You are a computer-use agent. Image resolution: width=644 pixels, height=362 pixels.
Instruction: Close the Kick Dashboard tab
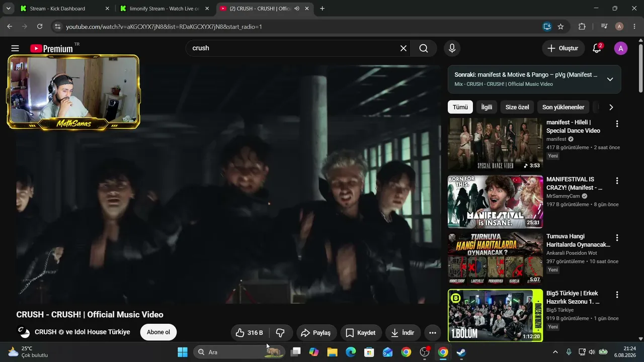[107, 9]
